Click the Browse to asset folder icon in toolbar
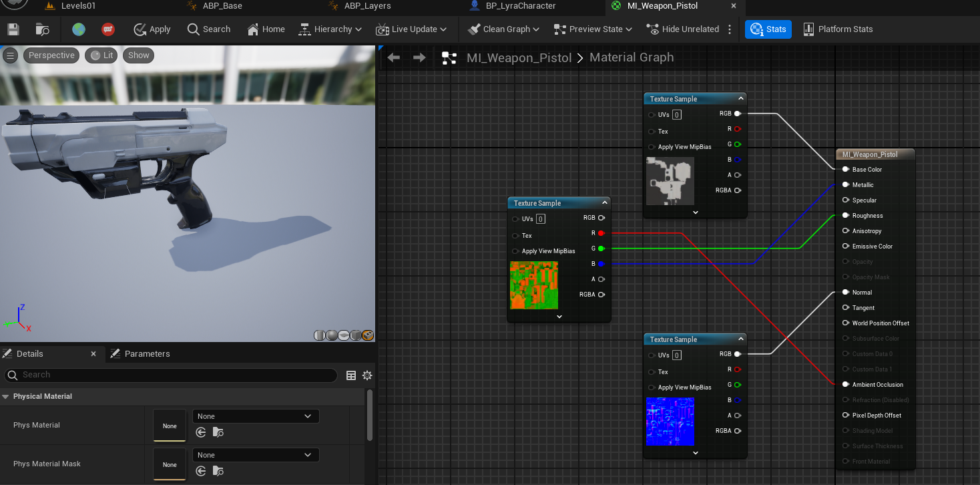The height and width of the screenshot is (485, 980). tap(43, 29)
